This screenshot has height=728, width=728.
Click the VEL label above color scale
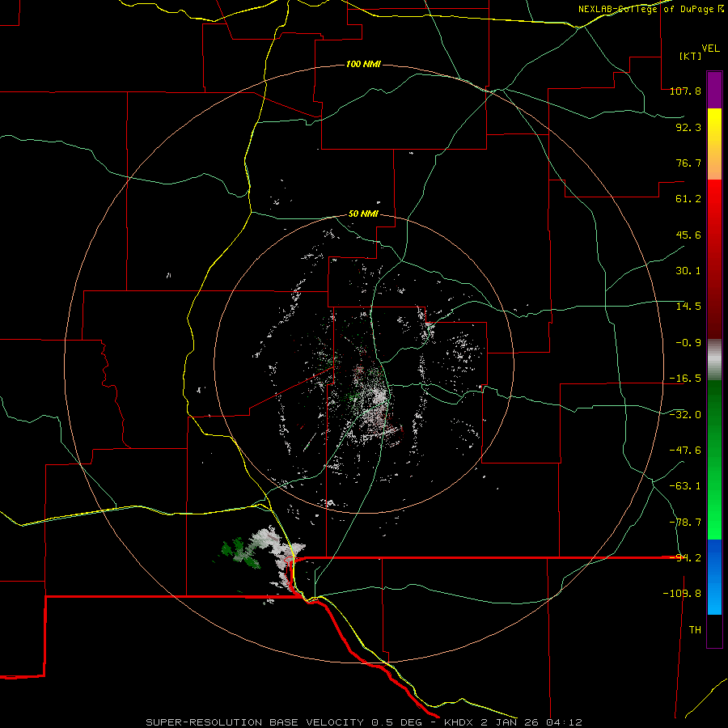[710, 49]
